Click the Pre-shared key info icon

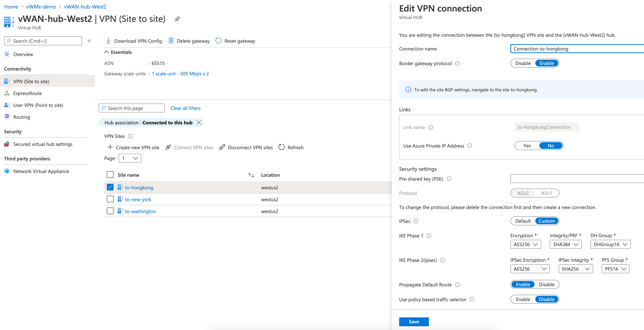pyautogui.click(x=449, y=179)
